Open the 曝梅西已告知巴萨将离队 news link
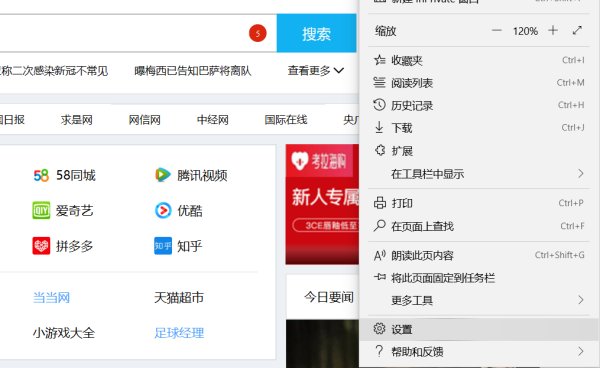600x368 pixels. 192,71
